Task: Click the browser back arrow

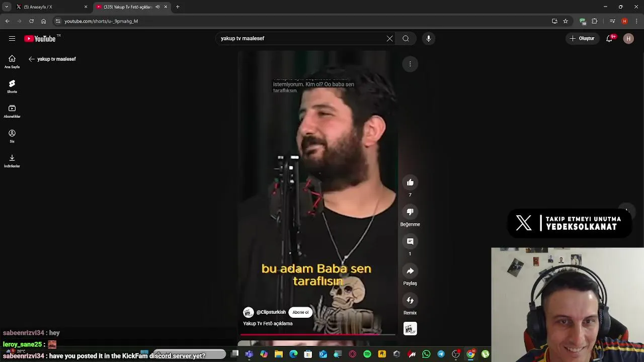Action: coord(7,21)
